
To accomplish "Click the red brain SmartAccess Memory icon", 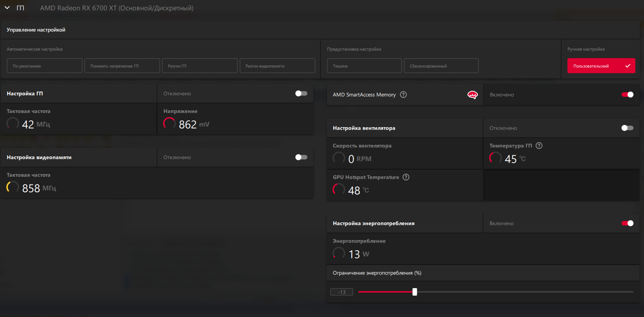I will 473,95.
